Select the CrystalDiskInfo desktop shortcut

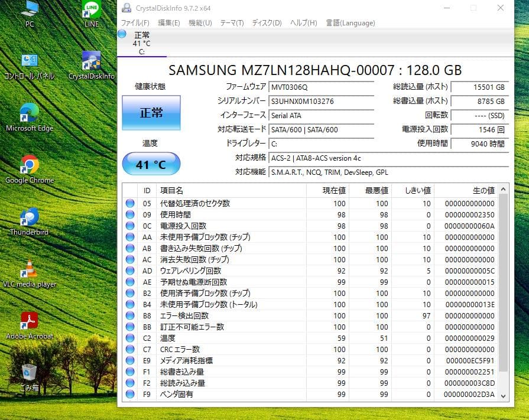pyautogui.click(x=92, y=66)
